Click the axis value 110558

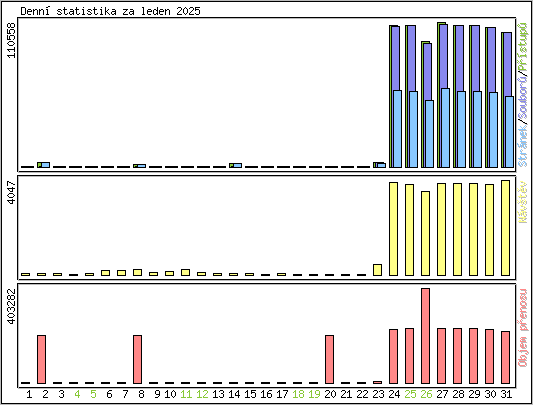pos(11,40)
